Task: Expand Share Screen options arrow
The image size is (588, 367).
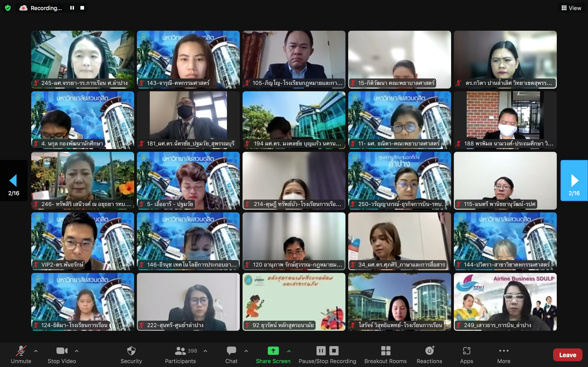Action: [x=289, y=351]
